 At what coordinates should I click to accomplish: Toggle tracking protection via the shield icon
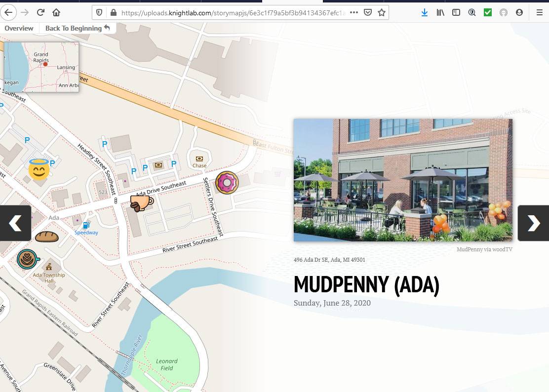pyautogui.click(x=100, y=12)
